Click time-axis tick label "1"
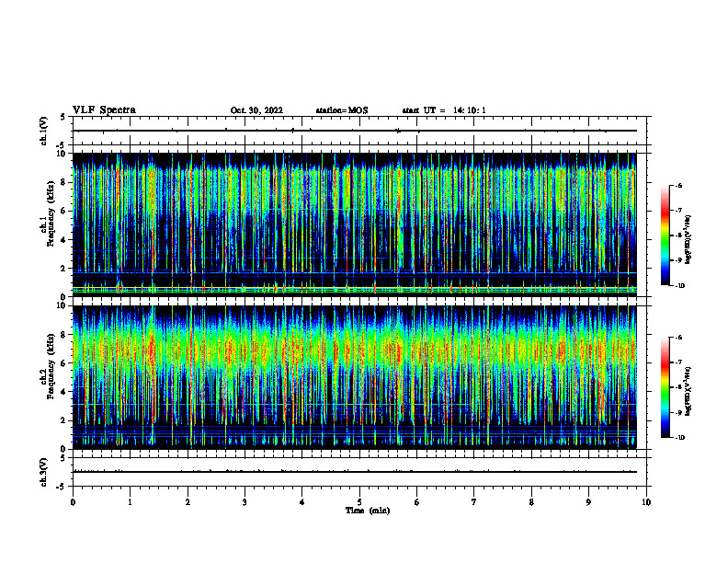 pos(131,502)
